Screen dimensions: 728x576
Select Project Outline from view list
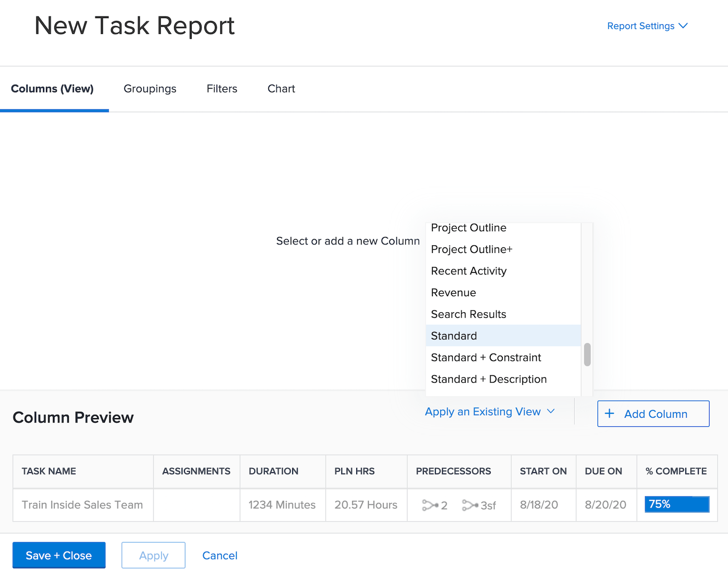click(503, 228)
